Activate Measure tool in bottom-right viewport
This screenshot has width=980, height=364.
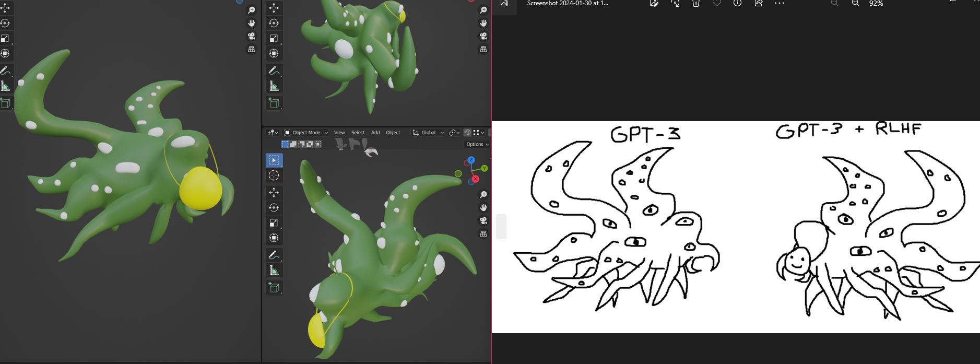click(x=274, y=271)
